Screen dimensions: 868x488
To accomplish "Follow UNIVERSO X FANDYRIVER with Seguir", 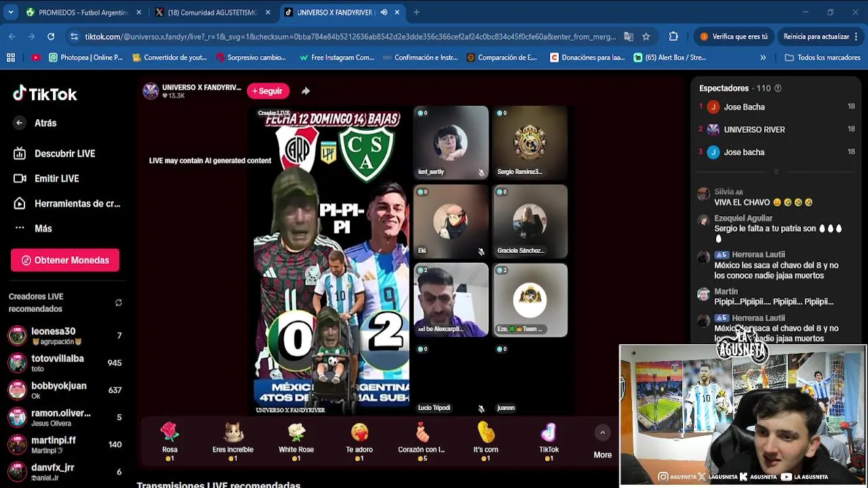I will pyautogui.click(x=268, y=91).
